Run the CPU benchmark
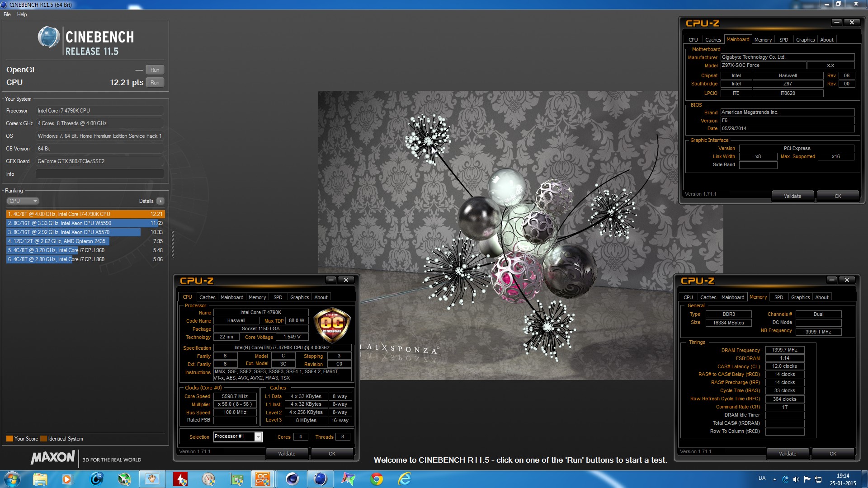This screenshot has width=868, height=488. (x=155, y=83)
